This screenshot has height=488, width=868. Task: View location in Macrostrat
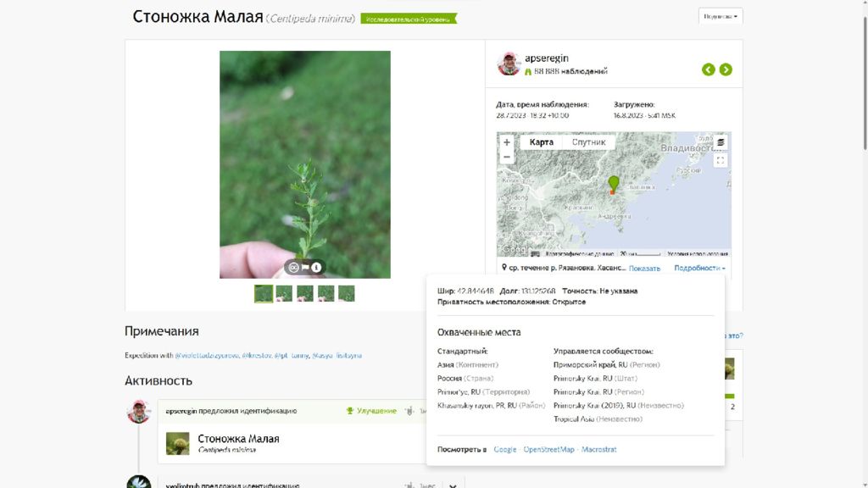599,449
